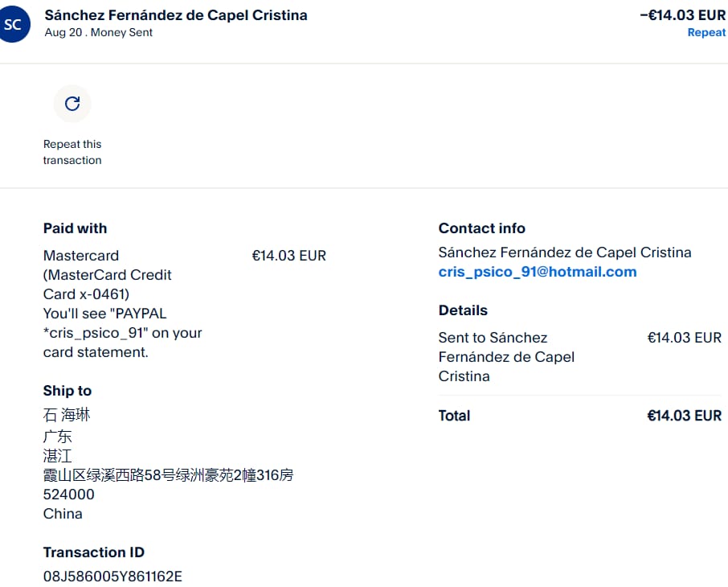Click the "Aug 20 . Money Sent" subtitle
728x587 pixels.
click(x=99, y=33)
